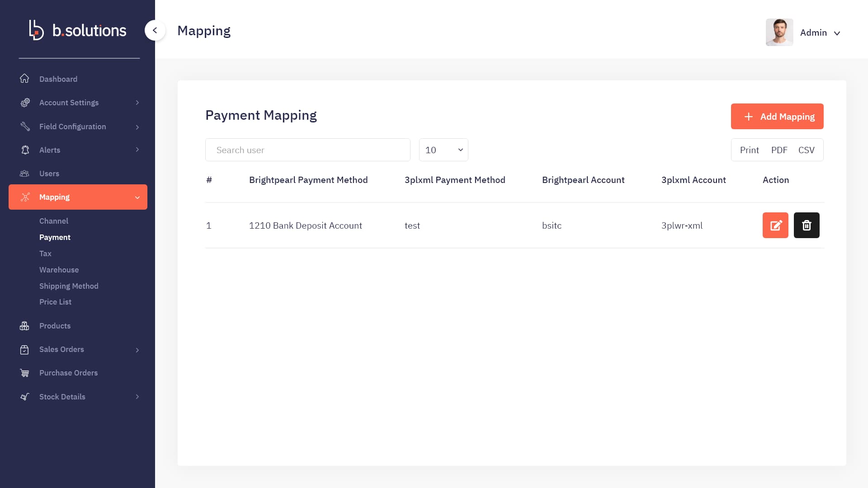Click the Action column header
This screenshot has height=488, width=868.
pos(776,180)
